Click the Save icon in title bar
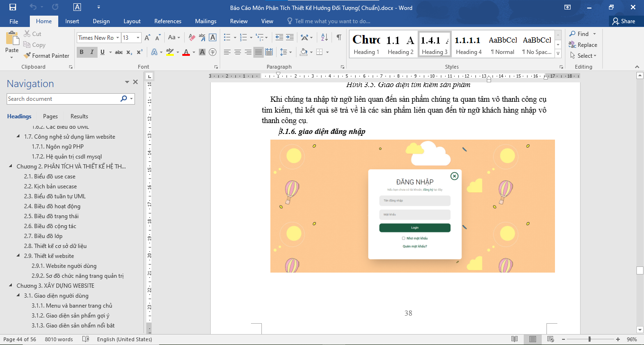The height and width of the screenshot is (345, 644). (x=13, y=7)
